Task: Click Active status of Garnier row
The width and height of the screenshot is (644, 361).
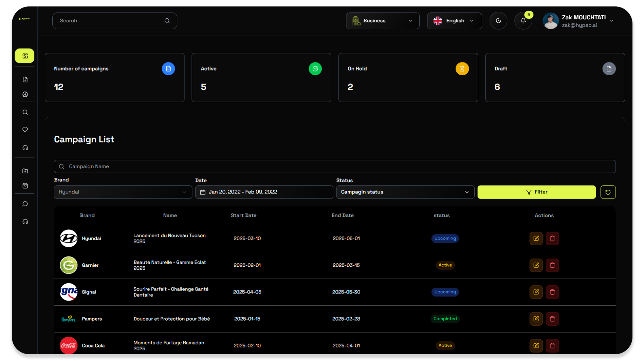Action: coord(445,265)
